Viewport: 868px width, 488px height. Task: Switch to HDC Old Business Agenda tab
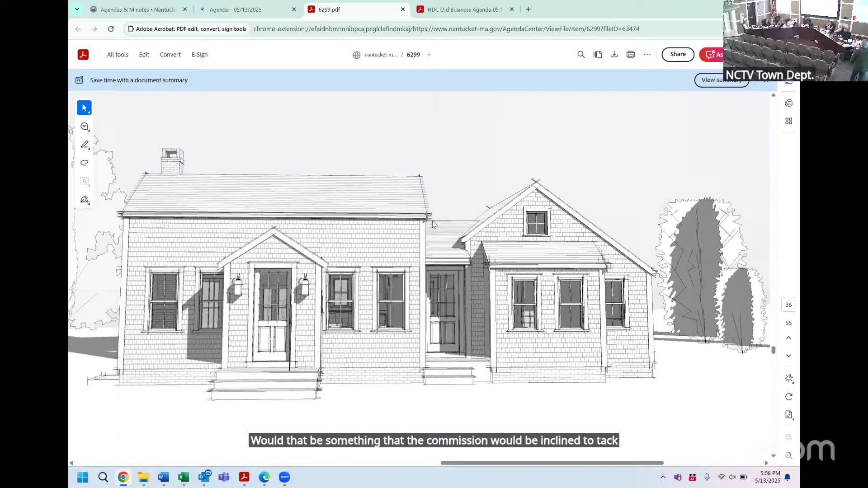click(x=464, y=9)
